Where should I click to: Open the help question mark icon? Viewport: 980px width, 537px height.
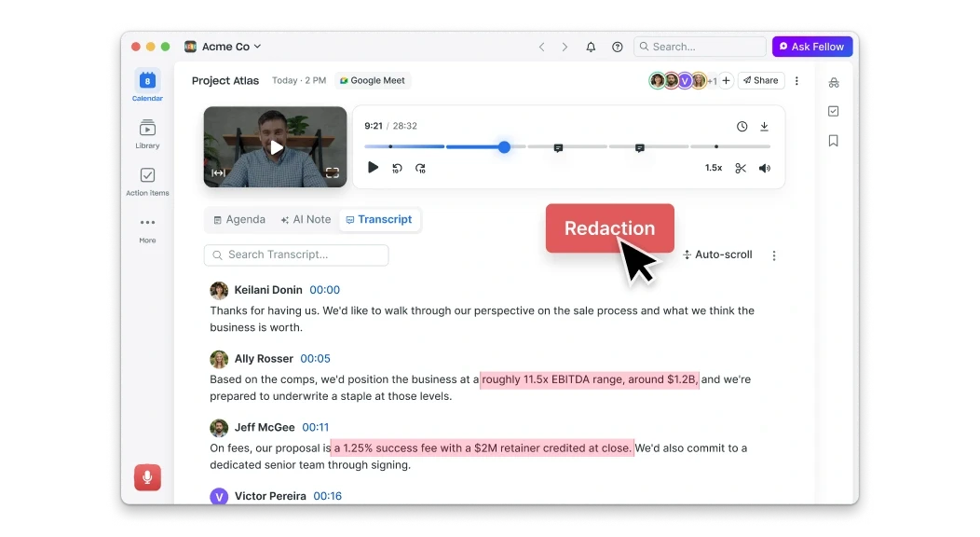[618, 47]
